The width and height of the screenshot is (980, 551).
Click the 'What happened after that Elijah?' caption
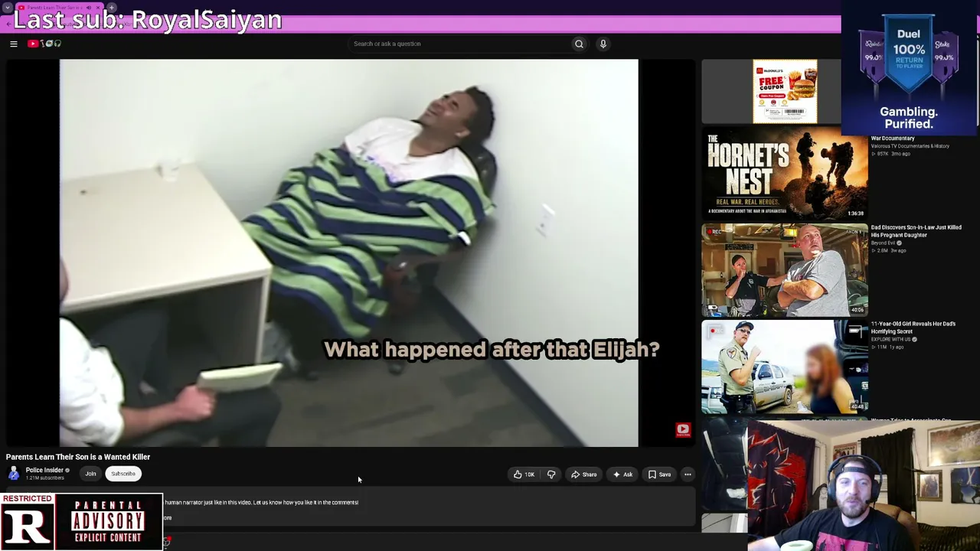(492, 350)
